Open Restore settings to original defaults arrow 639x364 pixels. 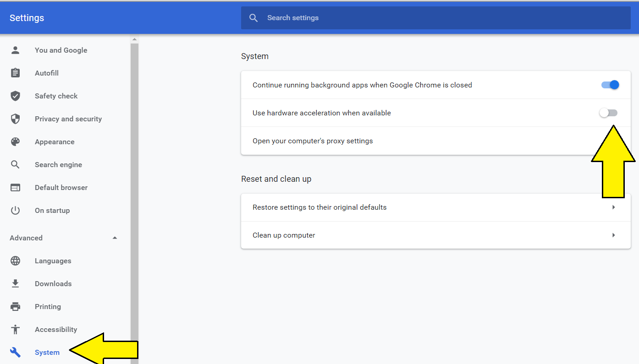[x=613, y=207]
